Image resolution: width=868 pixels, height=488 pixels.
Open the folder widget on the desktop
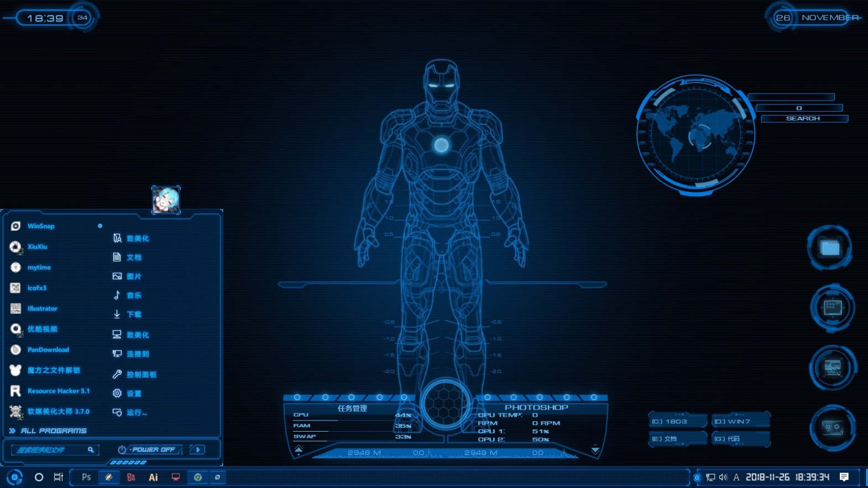coord(829,248)
